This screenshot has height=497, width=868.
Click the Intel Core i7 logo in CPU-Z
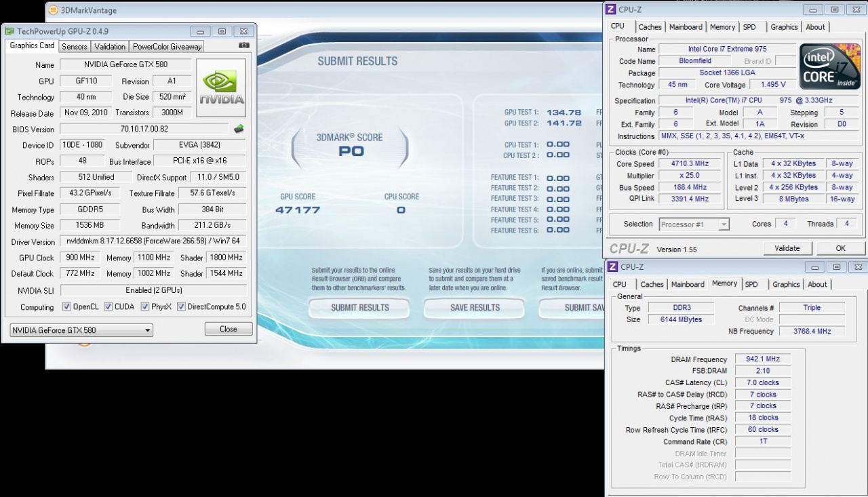(x=830, y=66)
